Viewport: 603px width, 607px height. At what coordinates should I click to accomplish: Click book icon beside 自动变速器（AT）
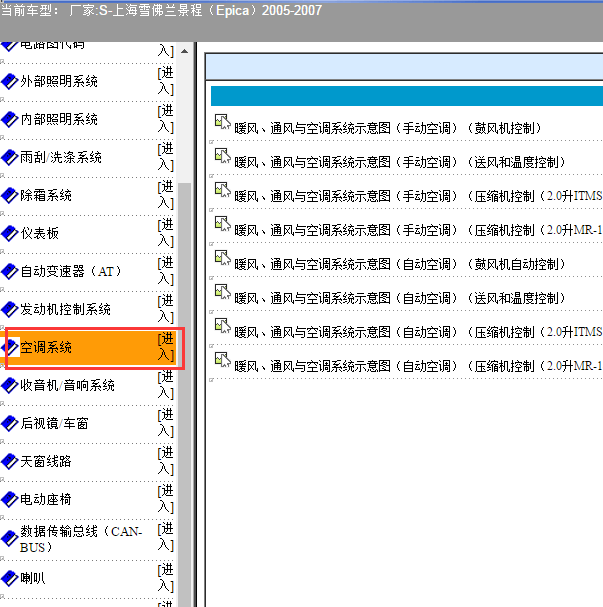pos(9,271)
